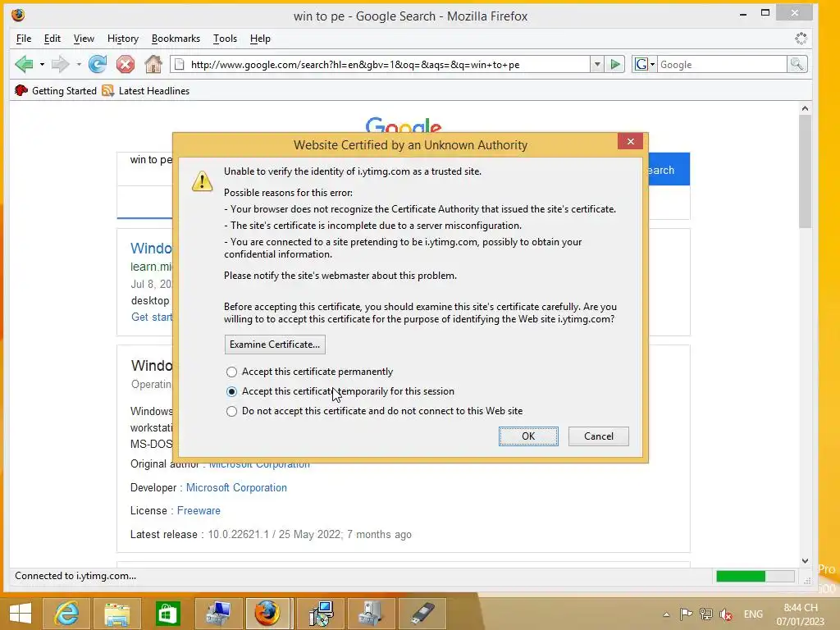
Task: Open the Freeware license link
Action: [199, 510]
